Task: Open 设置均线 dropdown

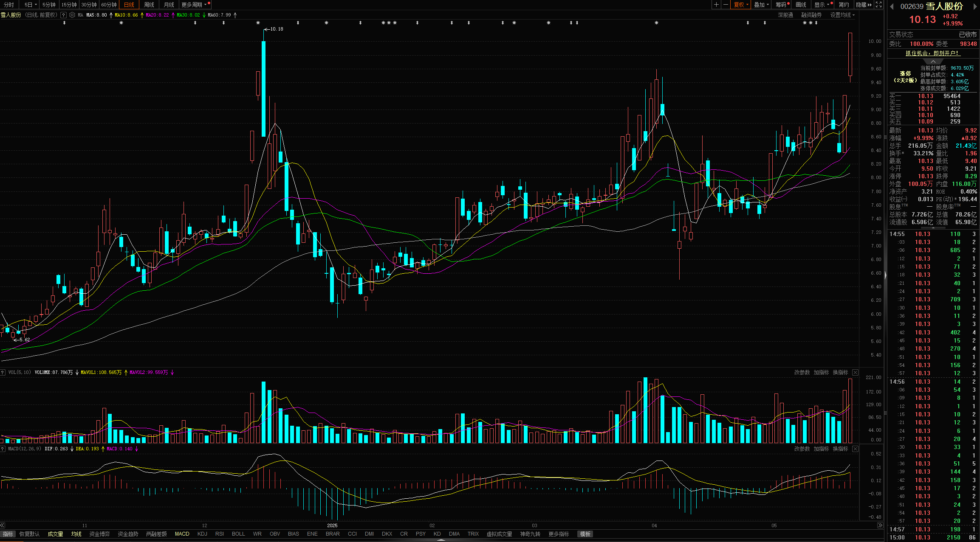Action: pyautogui.click(x=842, y=15)
